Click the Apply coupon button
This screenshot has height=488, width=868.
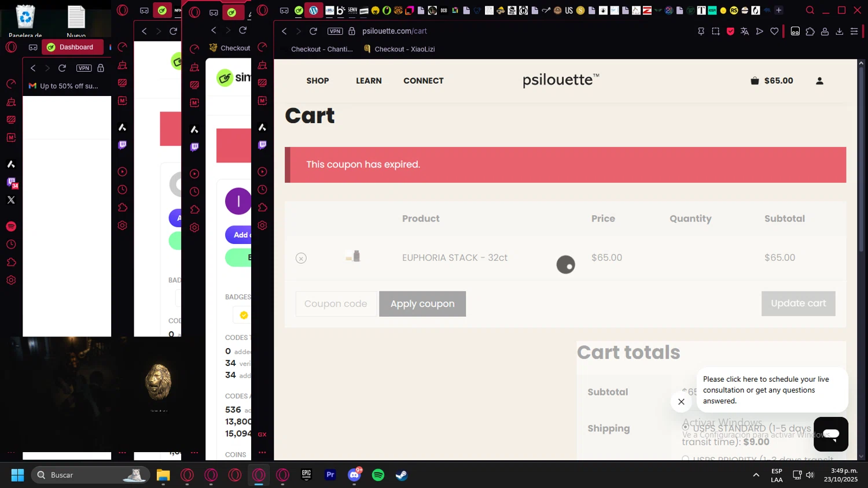(422, 304)
